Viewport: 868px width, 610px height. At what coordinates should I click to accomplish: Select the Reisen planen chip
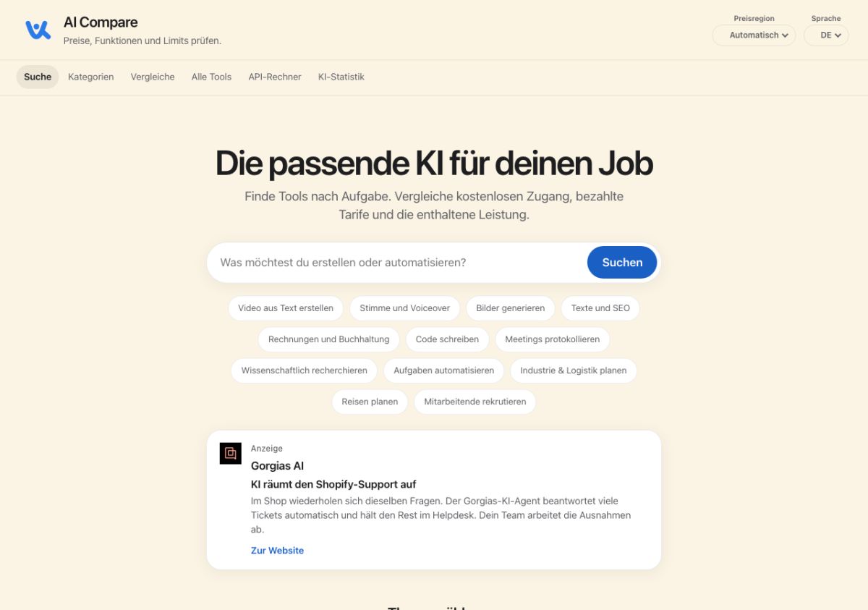tap(370, 402)
